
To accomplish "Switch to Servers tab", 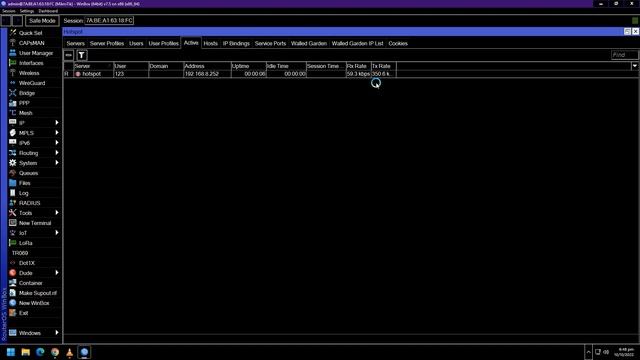I will 76,43.
